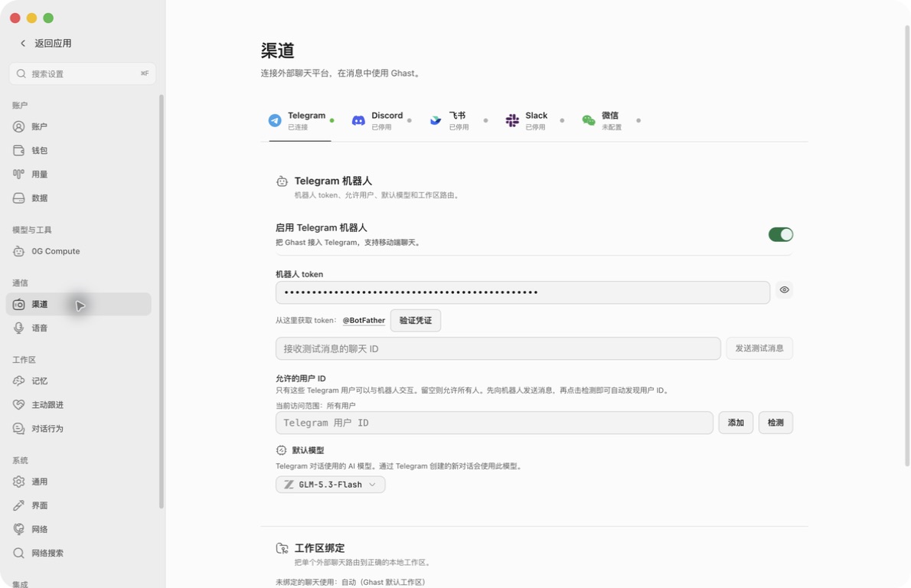The image size is (911, 588).
Task: Focus the 搜索设置 search field
Action: click(83, 73)
